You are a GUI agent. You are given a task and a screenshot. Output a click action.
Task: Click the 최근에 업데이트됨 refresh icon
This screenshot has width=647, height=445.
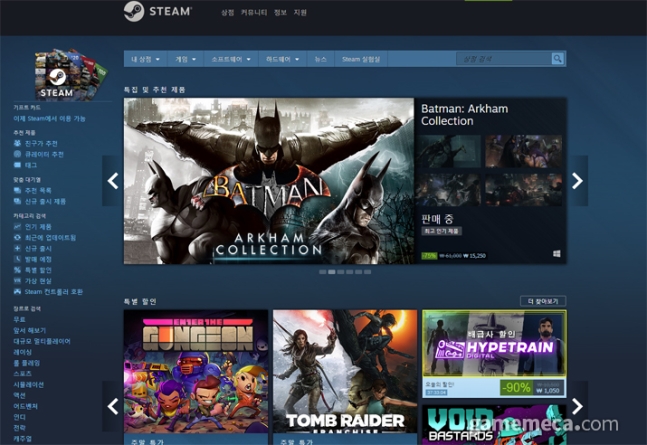tap(17, 237)
